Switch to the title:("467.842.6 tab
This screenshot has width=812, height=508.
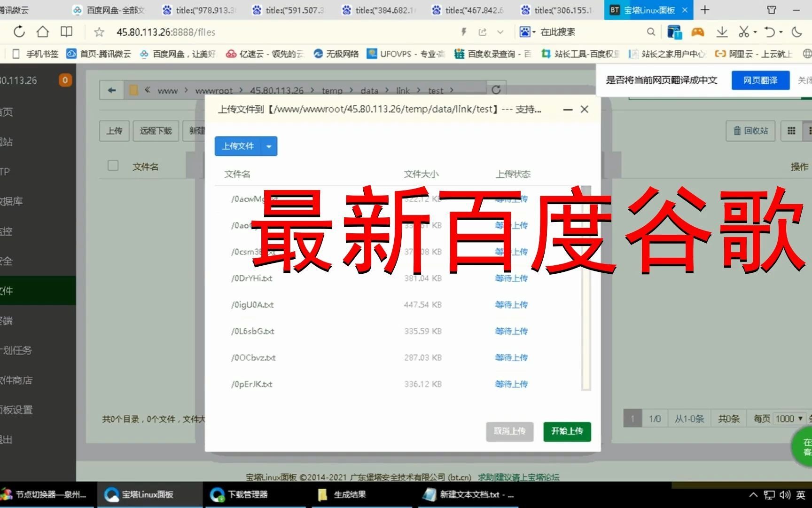(469, 10)
